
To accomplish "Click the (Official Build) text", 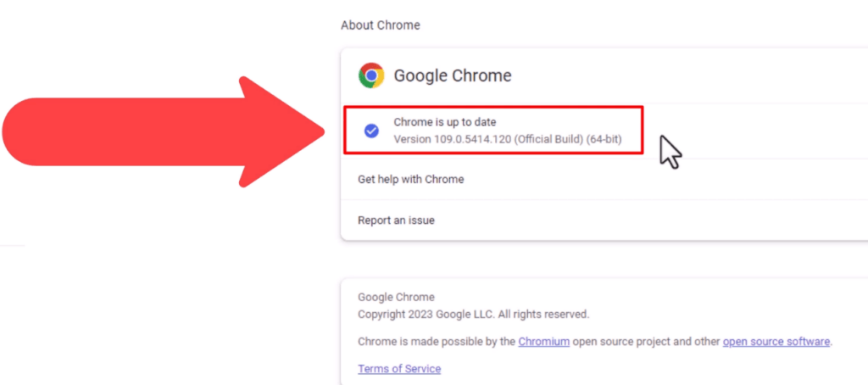I will (548, 139).
